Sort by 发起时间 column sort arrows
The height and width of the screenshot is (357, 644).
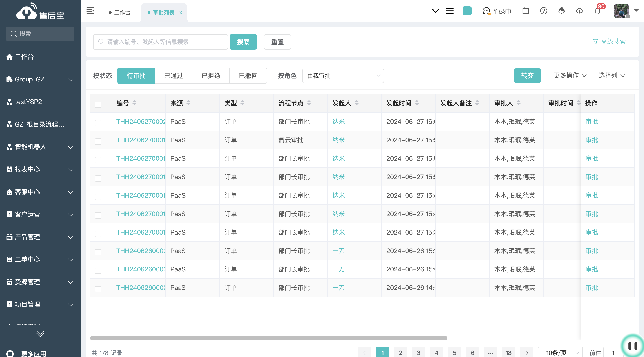[417, 103]
